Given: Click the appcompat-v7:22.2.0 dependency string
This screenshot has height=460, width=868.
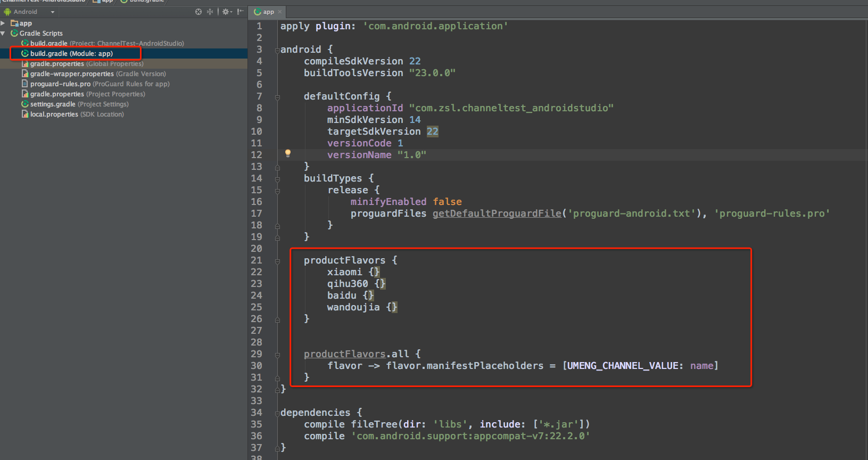Looking at the screenshot, I should pos(470,436).
